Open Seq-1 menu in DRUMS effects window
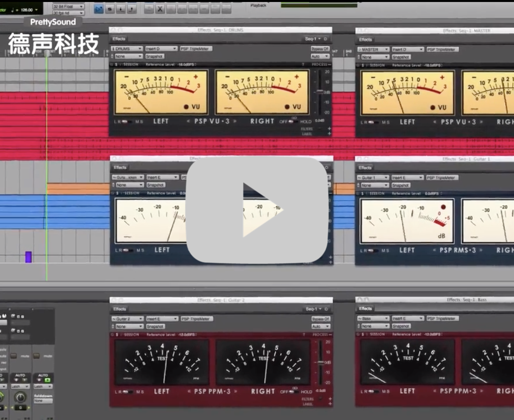 coord(313,39)
